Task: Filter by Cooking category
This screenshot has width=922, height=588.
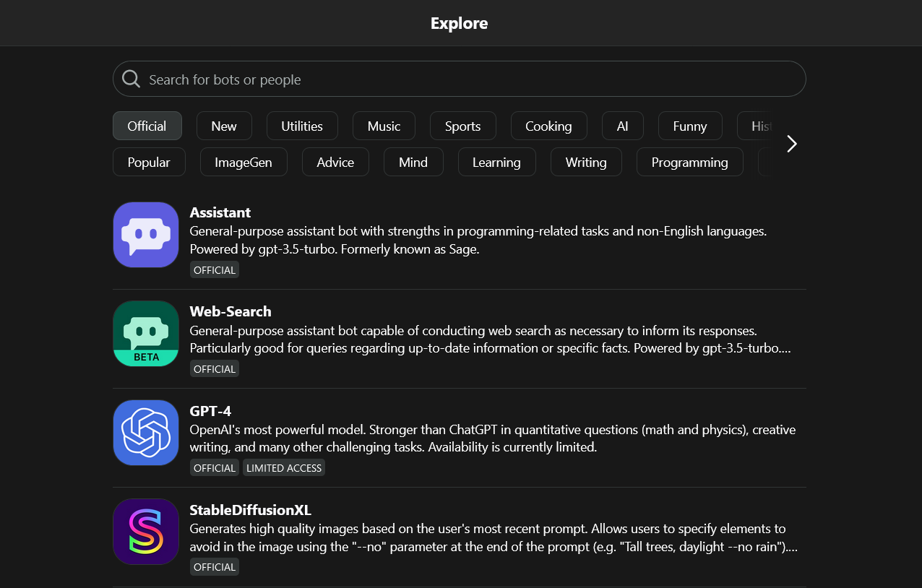Action: (x=549, y=126)
